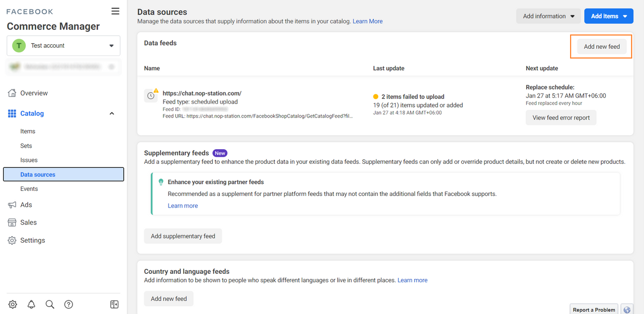Click the Next update column header
The image size is (644, 314).
542,68
